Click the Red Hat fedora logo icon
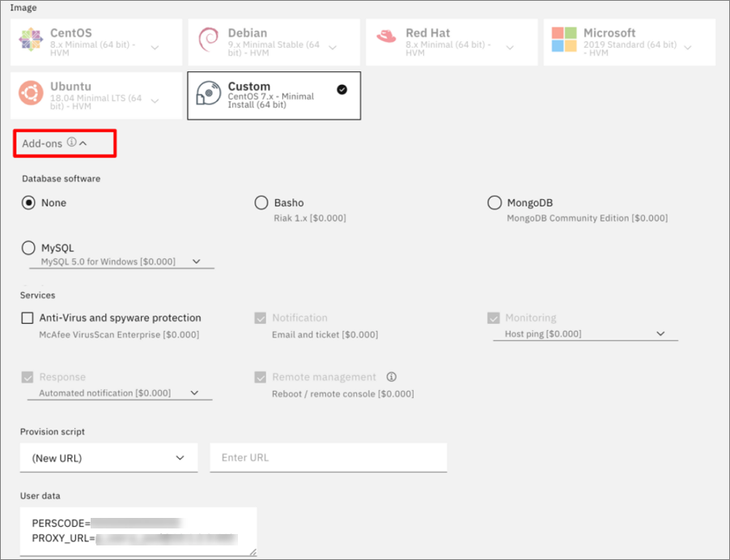The width and height of the screenshot is (730, 560). (x=387, y=36)
